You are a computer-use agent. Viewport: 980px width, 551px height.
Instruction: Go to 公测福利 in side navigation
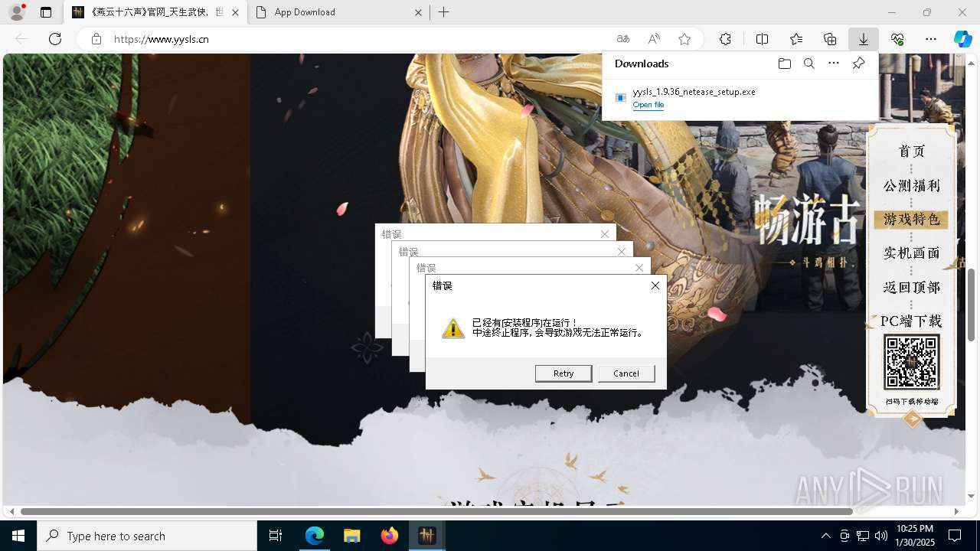911,186
